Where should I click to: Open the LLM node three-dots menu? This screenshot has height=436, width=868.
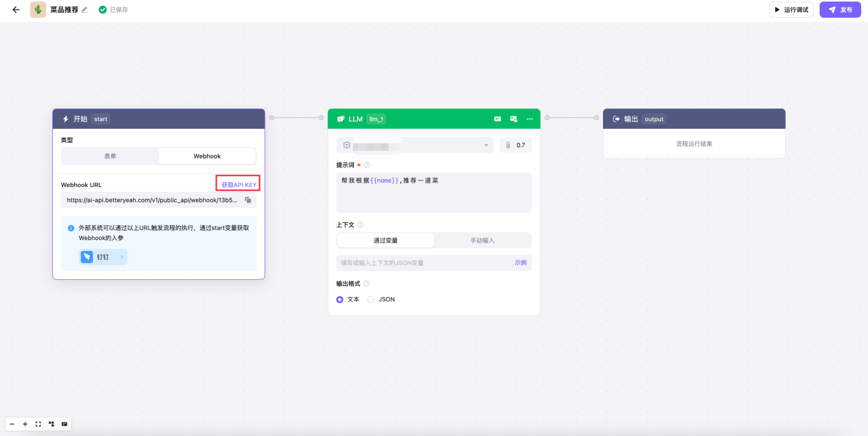(530, 119)
